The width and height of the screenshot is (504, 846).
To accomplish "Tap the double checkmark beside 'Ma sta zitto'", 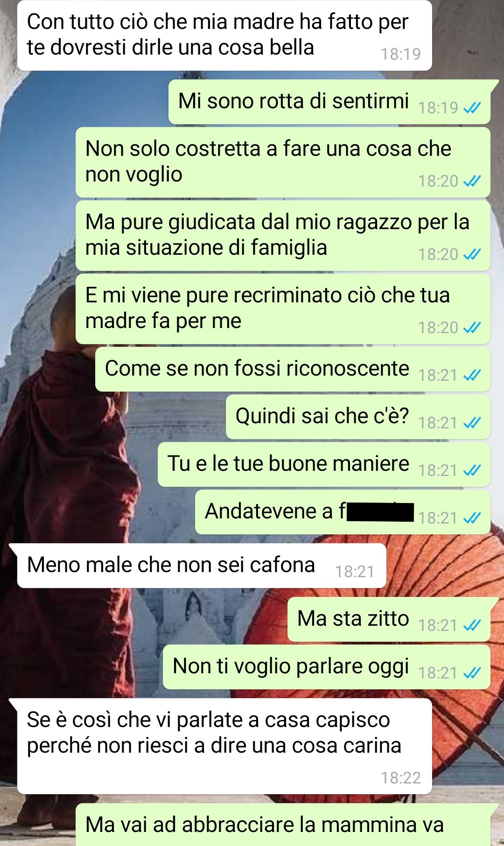I will (x=472, y=625).
